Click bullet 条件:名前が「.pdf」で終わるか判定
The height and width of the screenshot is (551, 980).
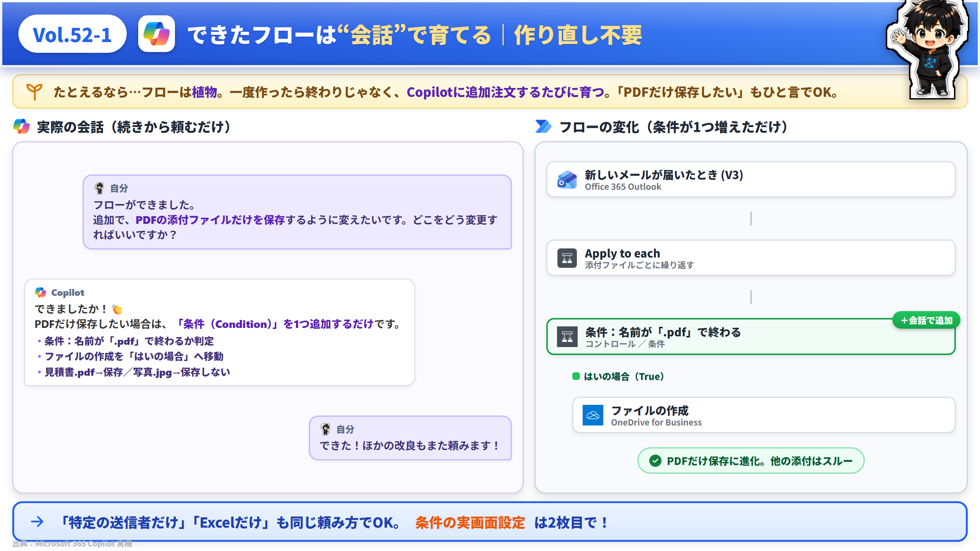coord(129,341)
